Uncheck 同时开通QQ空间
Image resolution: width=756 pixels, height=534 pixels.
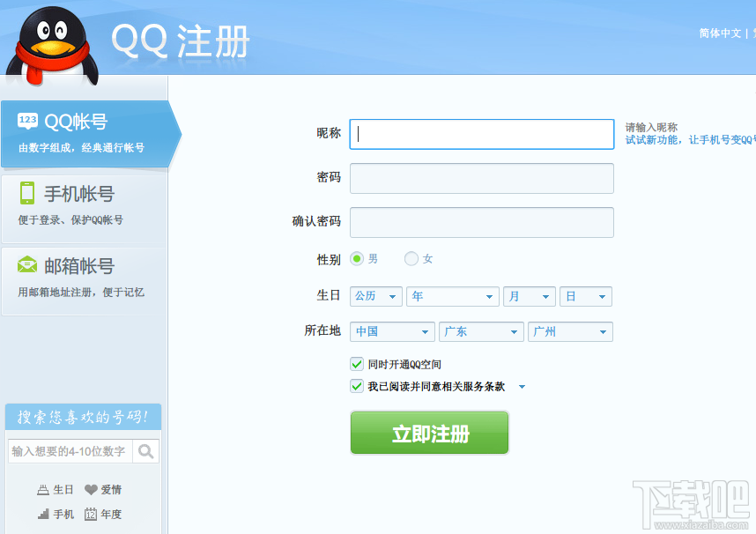357,364
